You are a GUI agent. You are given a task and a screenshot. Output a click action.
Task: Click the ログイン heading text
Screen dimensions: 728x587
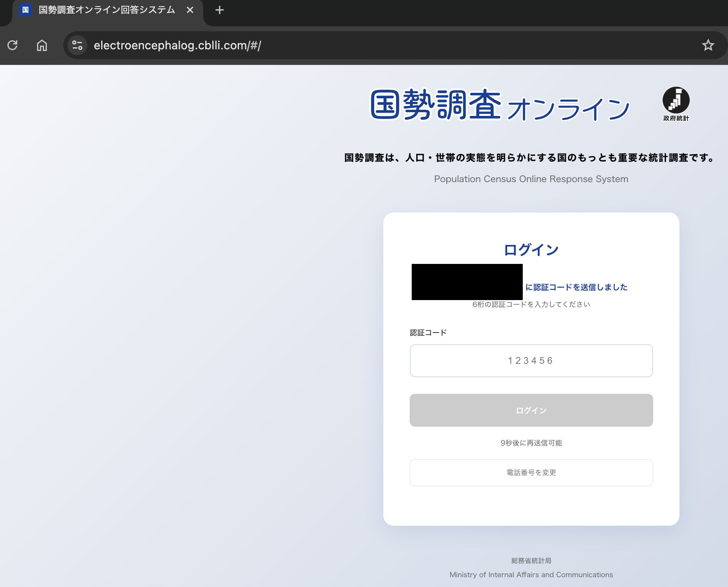coord(531,250)
